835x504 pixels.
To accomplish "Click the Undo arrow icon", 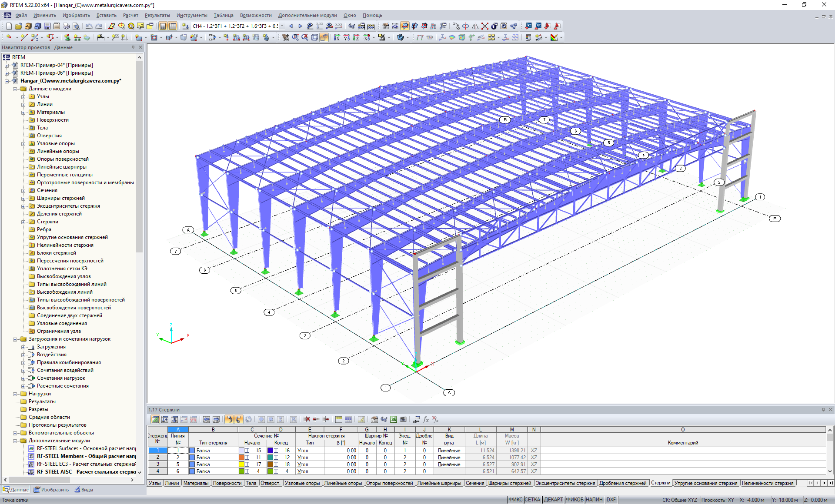I will click(x=89, y=26).
